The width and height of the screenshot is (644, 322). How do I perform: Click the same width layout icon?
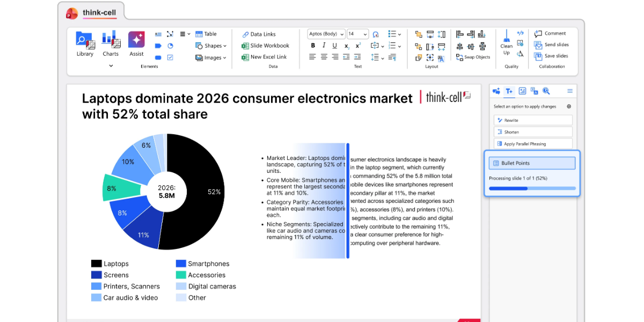[441, 46]
